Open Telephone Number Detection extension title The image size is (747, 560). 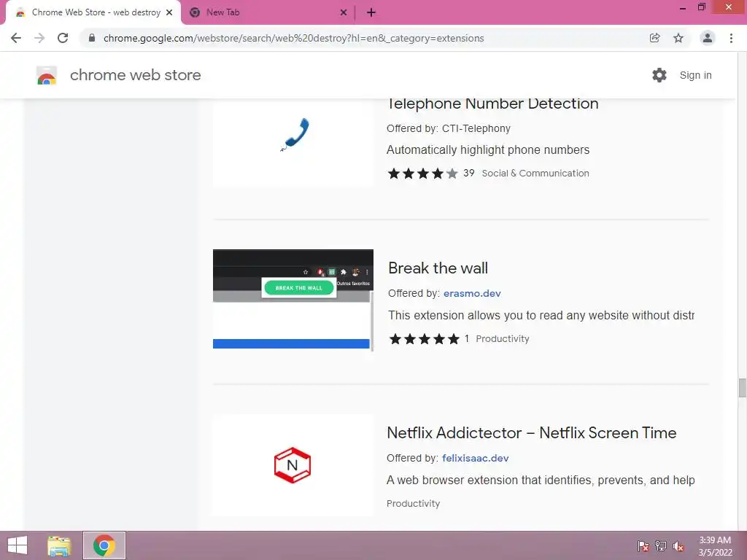492,104
